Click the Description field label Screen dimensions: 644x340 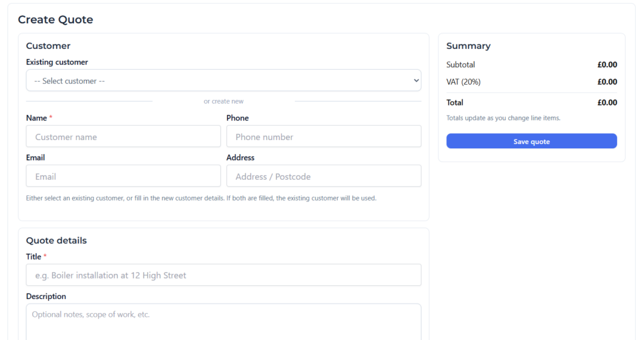[46, 296]
